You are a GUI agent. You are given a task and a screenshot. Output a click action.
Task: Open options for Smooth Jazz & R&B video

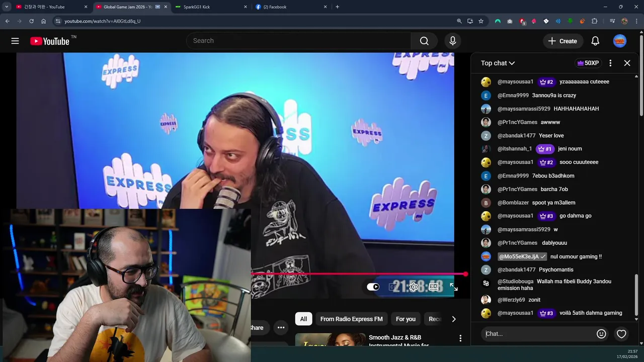[460, 338]
